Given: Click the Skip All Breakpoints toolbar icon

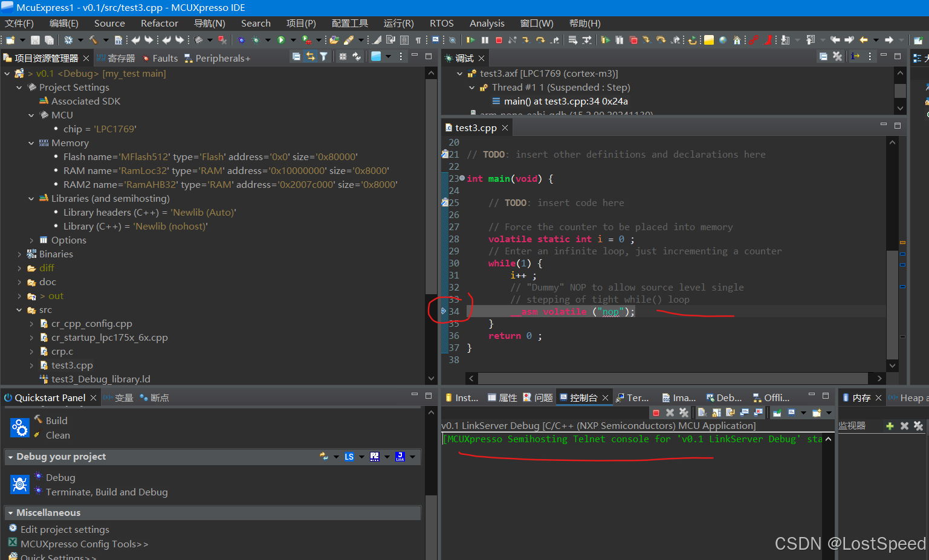Looking at the screenshot, I should (452, 40).
